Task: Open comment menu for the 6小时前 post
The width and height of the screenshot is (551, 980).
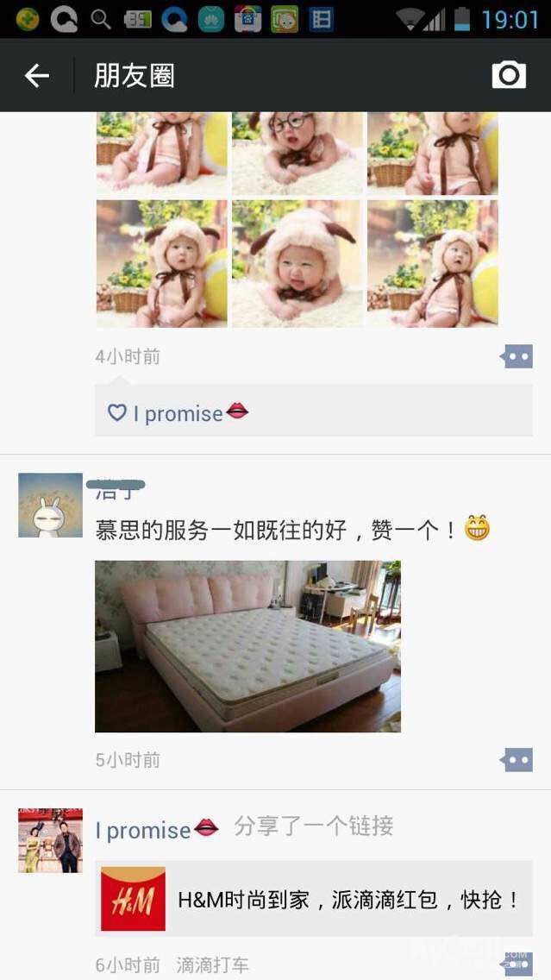Action: [x=517, y=964]
